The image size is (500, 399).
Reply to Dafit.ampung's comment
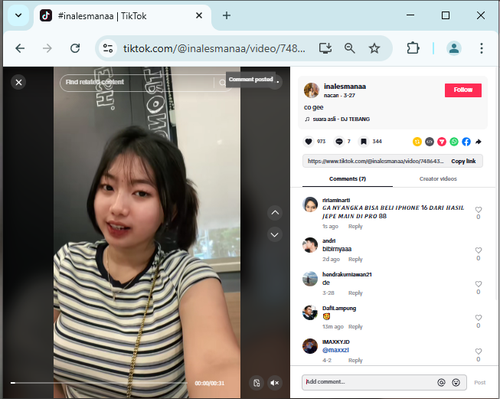point(355,327)
